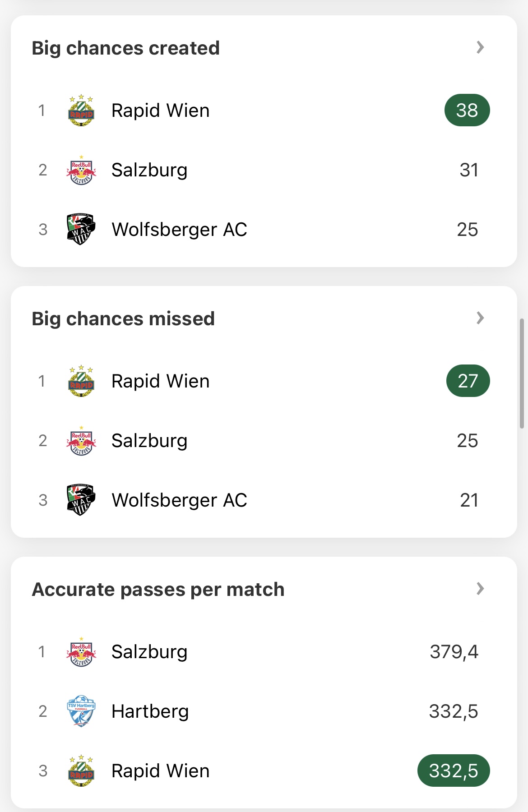The width and height of the screenshot is (528, 812).
Task: Tap Salzburg crest in Big chances missed
Action: pos(81,440)
